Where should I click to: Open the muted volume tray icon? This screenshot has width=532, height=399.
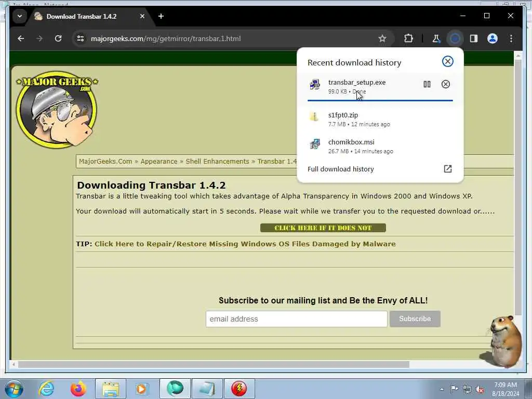(480, 390)
